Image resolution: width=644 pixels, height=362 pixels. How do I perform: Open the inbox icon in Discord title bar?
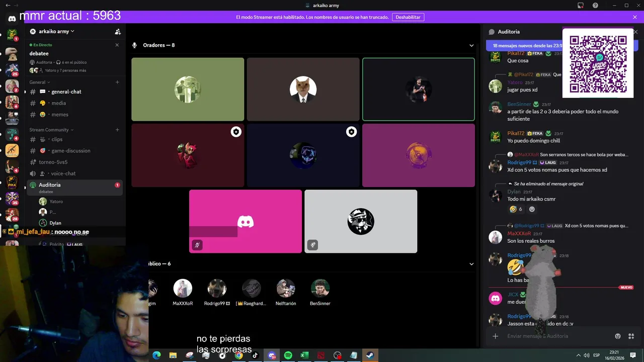tap(580, 6)
